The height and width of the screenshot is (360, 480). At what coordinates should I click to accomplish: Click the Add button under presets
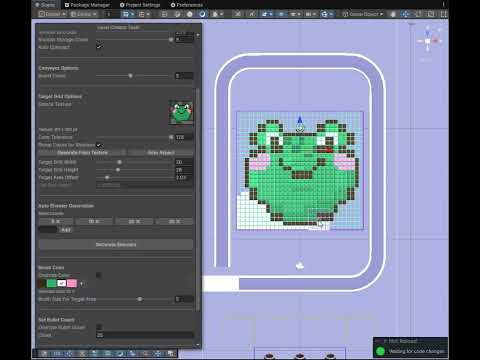click(x=66, y=230)
